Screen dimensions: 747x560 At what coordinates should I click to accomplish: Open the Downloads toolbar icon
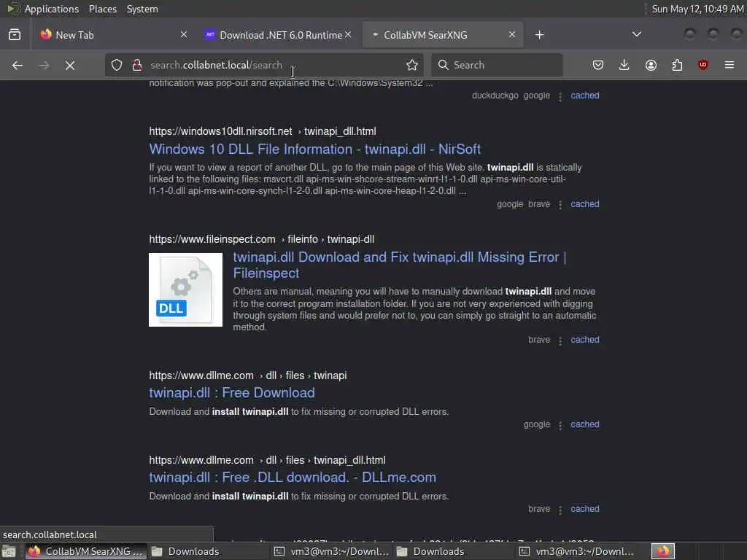624,65
